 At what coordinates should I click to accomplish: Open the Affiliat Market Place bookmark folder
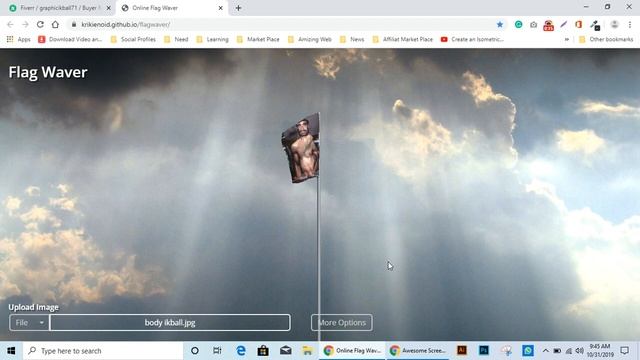(x=402, y=39)
